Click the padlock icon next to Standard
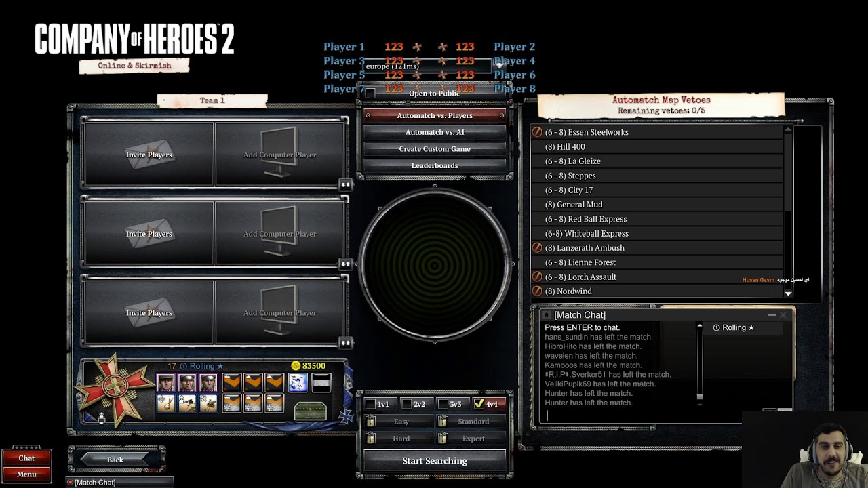This screenshot has width=868, height=488. [x=443, y=421]
